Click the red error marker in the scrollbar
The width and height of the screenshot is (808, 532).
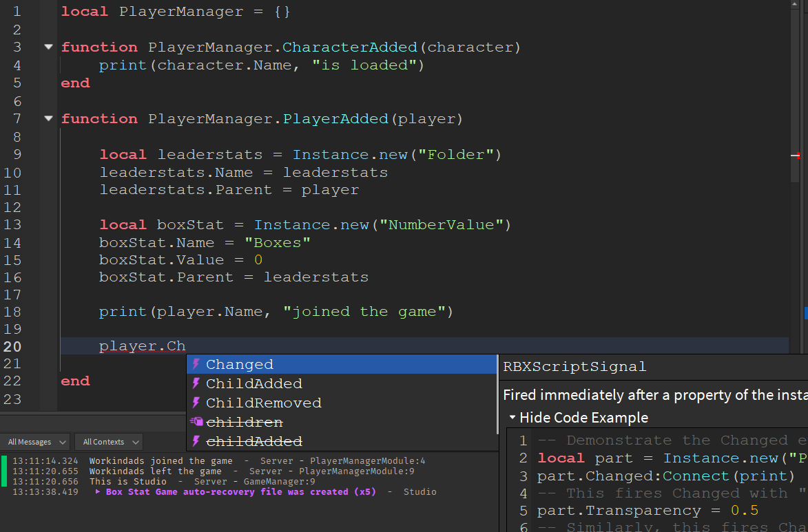[x=797, y=156]
